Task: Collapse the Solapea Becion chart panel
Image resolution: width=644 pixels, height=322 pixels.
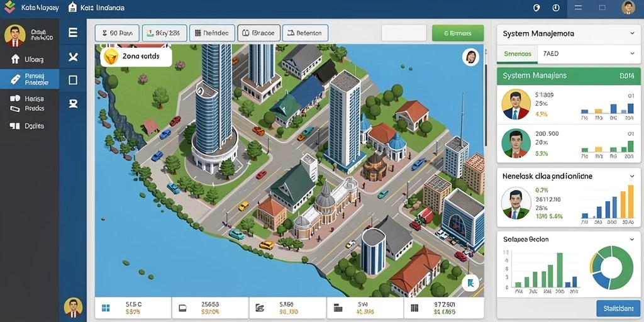Action: [x=633, y=239]
